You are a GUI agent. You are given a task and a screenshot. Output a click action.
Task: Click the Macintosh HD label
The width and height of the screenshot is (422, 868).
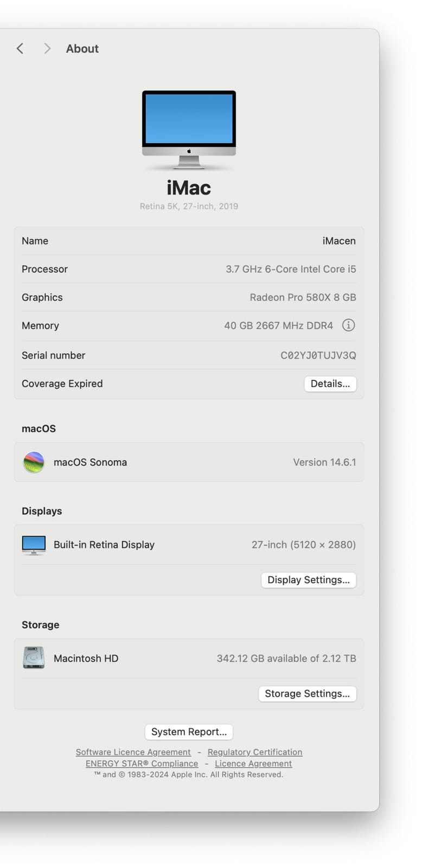[86, 659]
